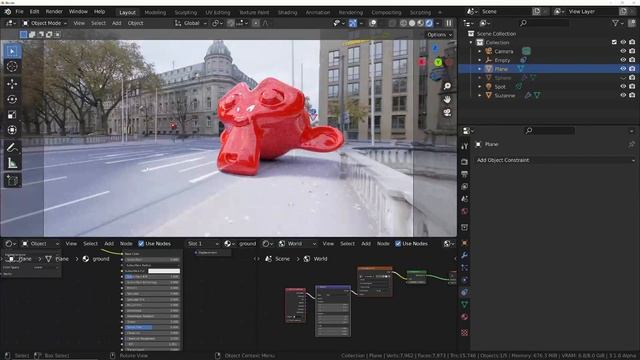Open the Texture properties checker tab
The width and height of the screenshot is (640, 360).
464,333
